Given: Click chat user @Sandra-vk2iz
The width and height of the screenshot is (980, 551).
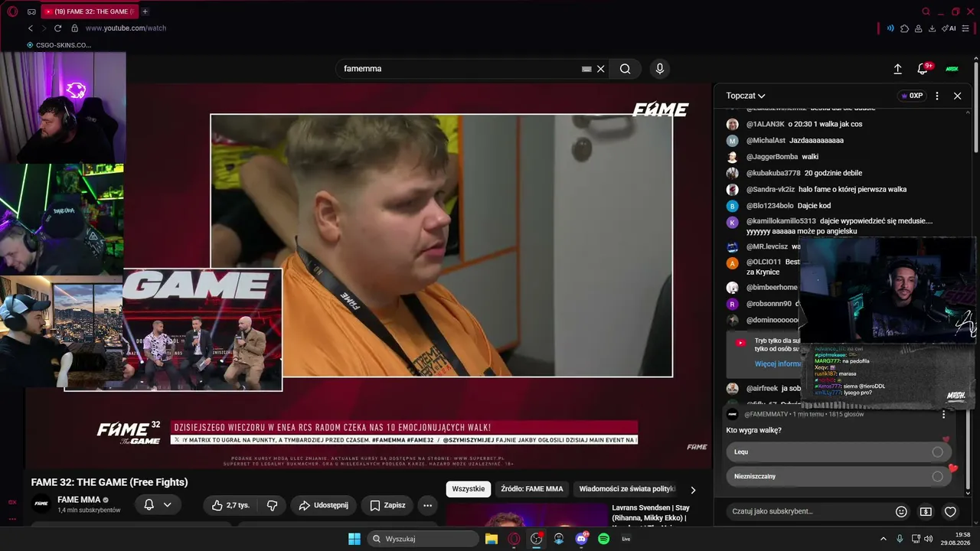Looking at the screenshot, I should [770, 190].
